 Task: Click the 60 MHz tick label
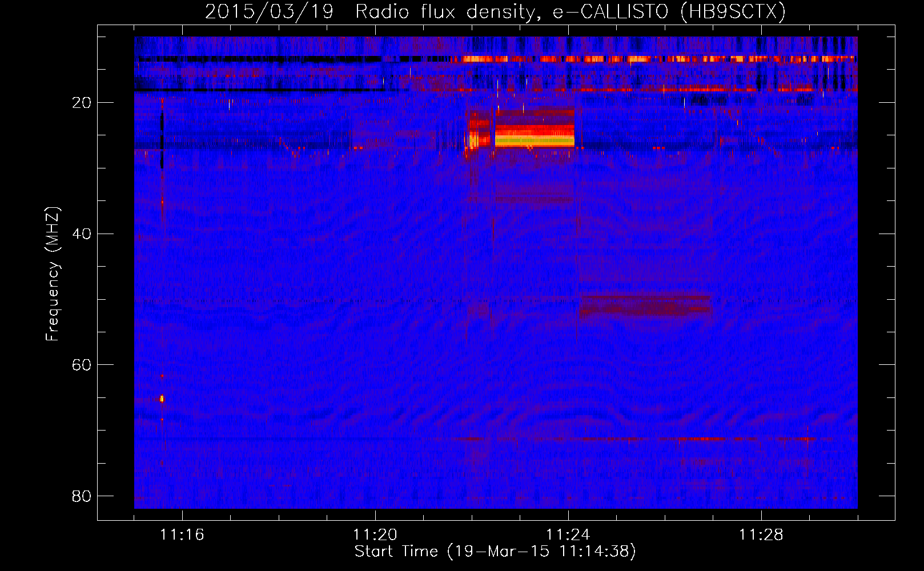coord(82,365)
